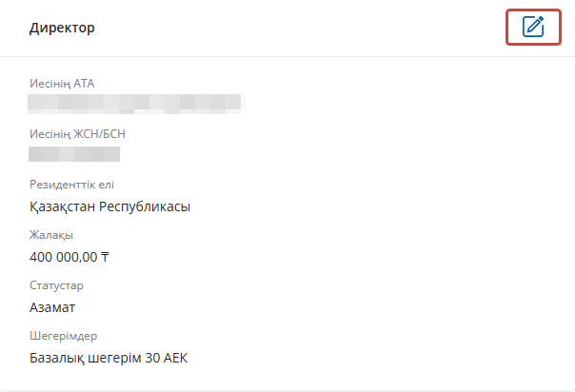Click the 30 АЕК deduction amount

pos(166,358)
